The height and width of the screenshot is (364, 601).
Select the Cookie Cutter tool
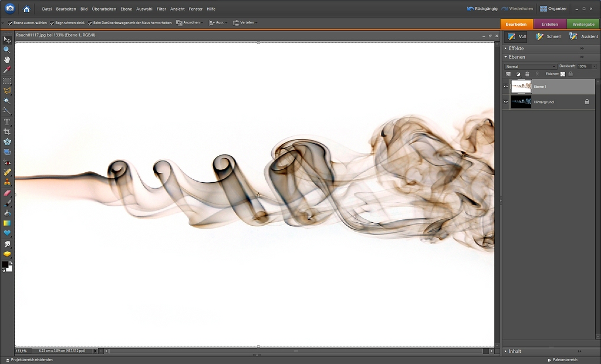[x=7, y=142]
